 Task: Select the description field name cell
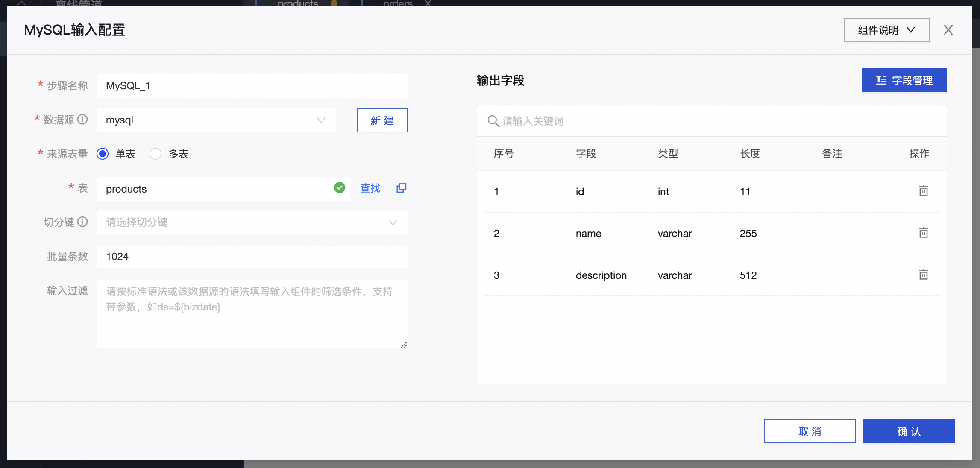601,275
